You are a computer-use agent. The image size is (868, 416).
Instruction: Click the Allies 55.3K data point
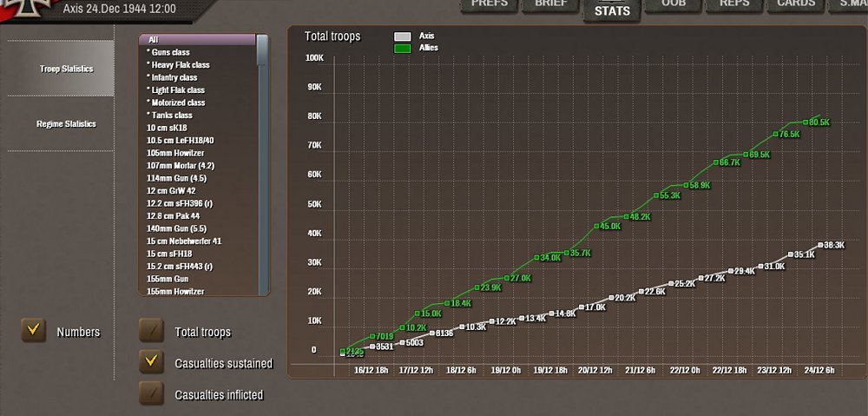tap(656, 195)
